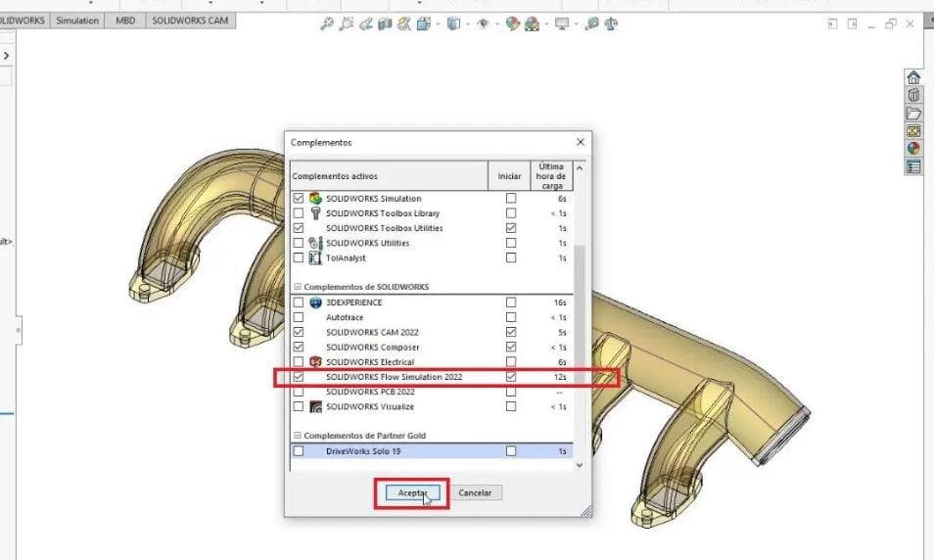This screenshot has height=560, width=934.
Task: Open Appearances, Scenes and Decals tab
Action: [x=913, y=149]
